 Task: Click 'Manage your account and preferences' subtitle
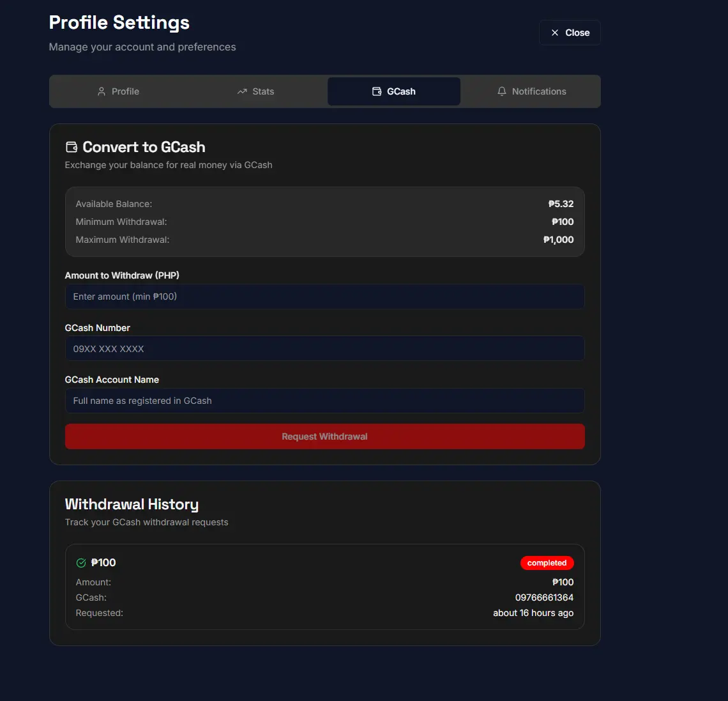click(x=142, y=47)
